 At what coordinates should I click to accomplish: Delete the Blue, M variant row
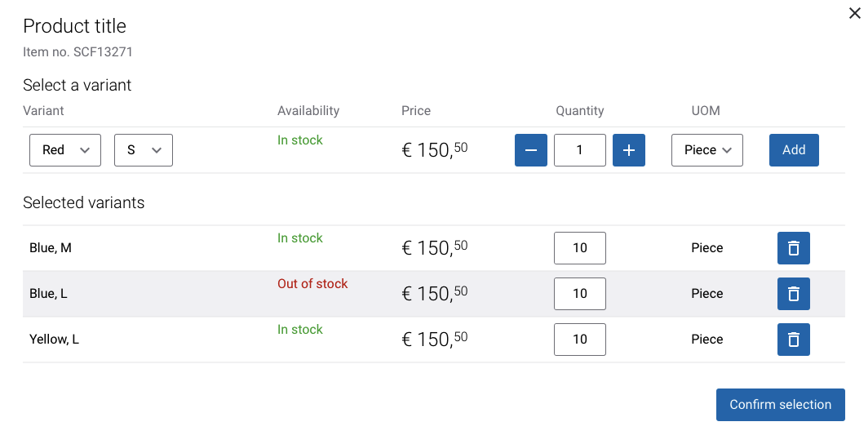pos(793,248)
